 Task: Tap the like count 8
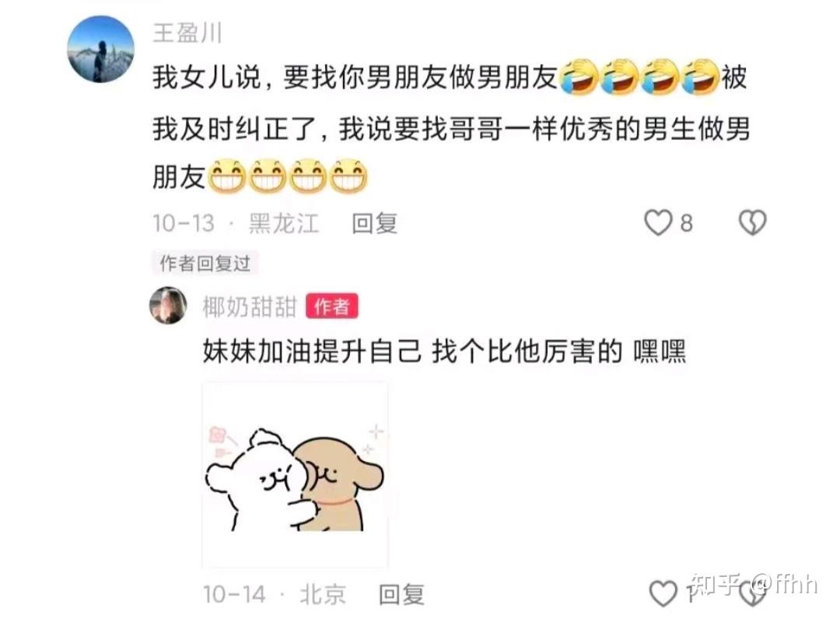pyautogui.click(x=687, y=223)
